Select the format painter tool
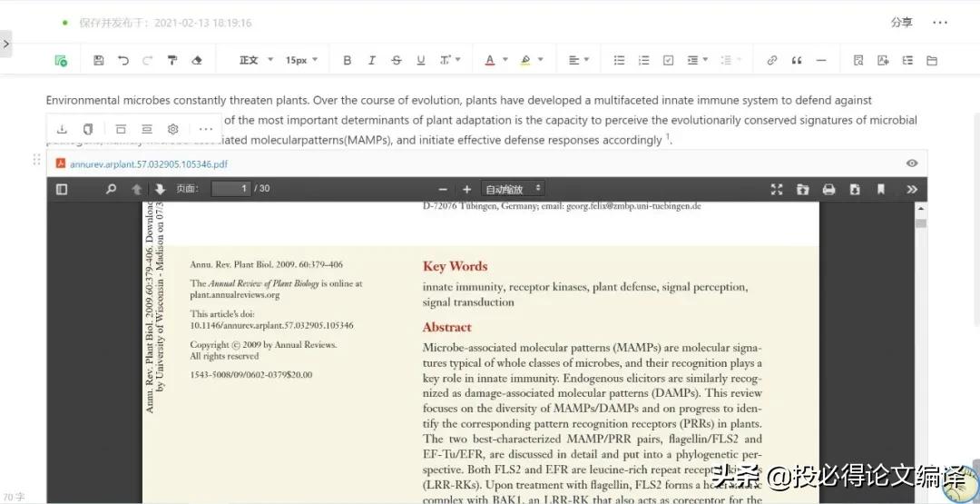Image resolution: width=980 pixels, height=504 pixels. click(x=172, y=61)
